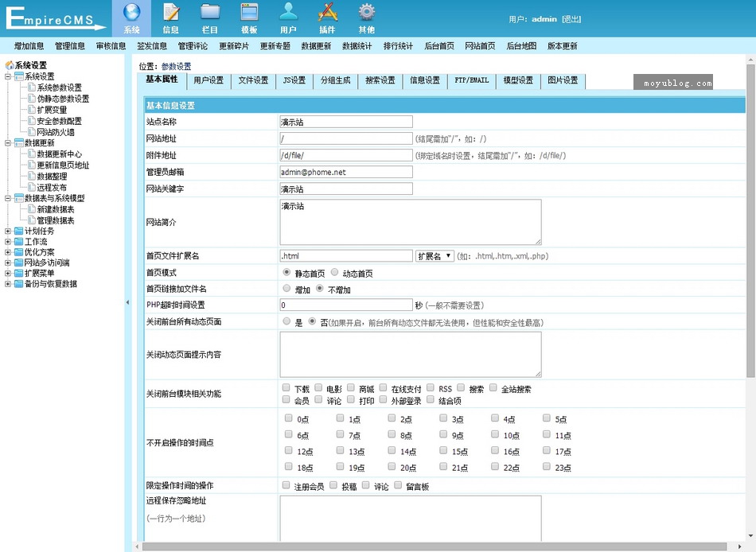Click the page icon beside 扩展变量
Viewport: 756px width, 552px height.
[x=32, y=110]
